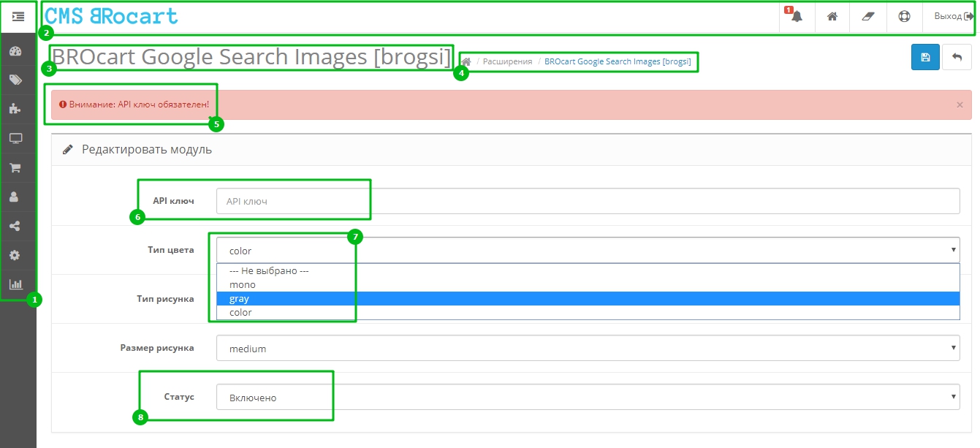Click the 'Внимание: API ключ обязателен!' warning text
The width and height of the screenshot is (980, 448).
139,105
